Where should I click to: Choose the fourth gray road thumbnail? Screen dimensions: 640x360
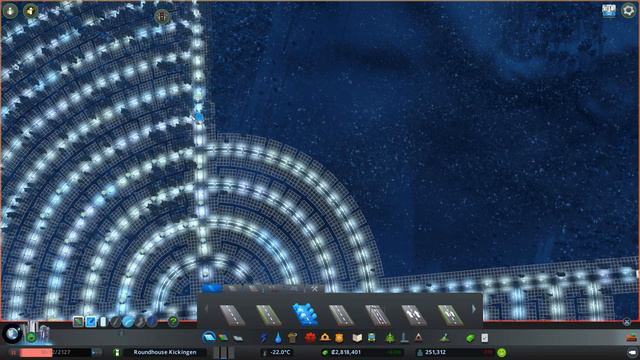click(x=341, y=315)
